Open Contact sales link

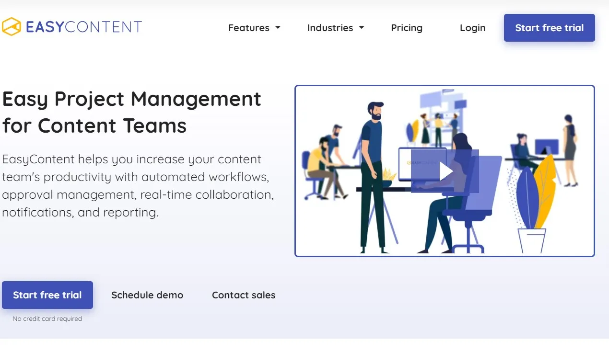coord(244,295)
